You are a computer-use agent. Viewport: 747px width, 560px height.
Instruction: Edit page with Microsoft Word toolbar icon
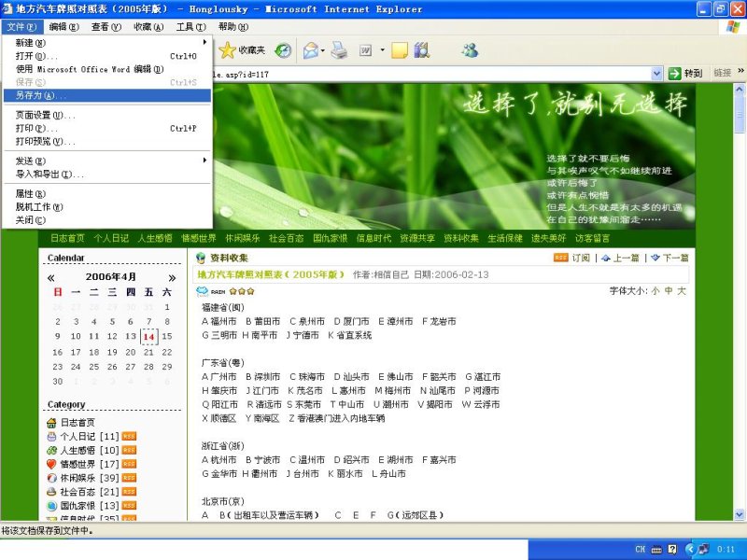(365, 52)
